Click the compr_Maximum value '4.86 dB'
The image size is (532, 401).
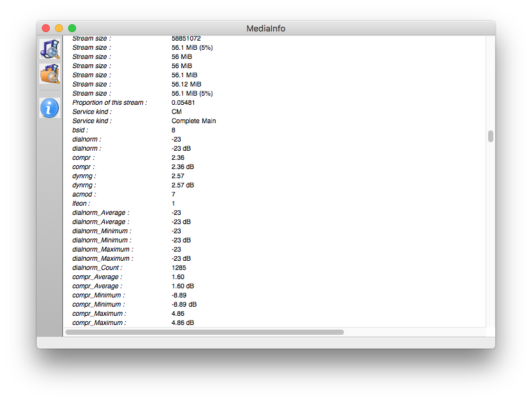point(183,322)
